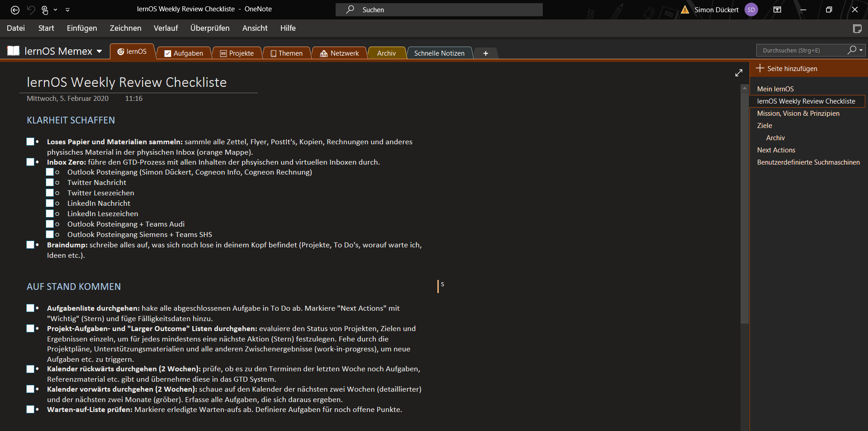This screenshot has width=868, height=431.
Task: Open the Start ribbon tab
Action: pyautogui.click(x=46, y=28)
